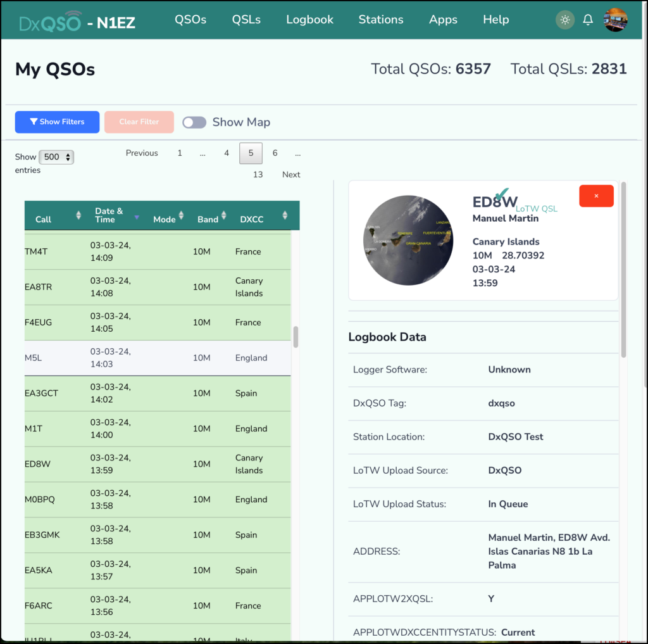Go to page 13

point(258,175)
